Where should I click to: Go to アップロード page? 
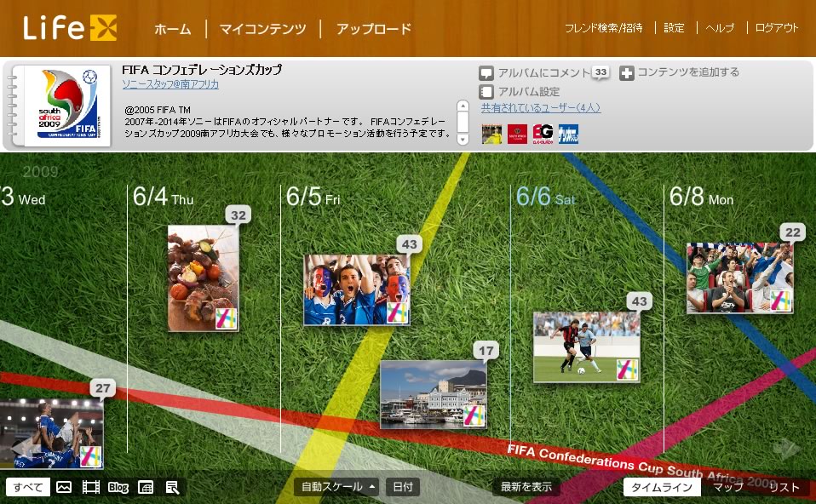pyautogui.click(x=374, y=29)
